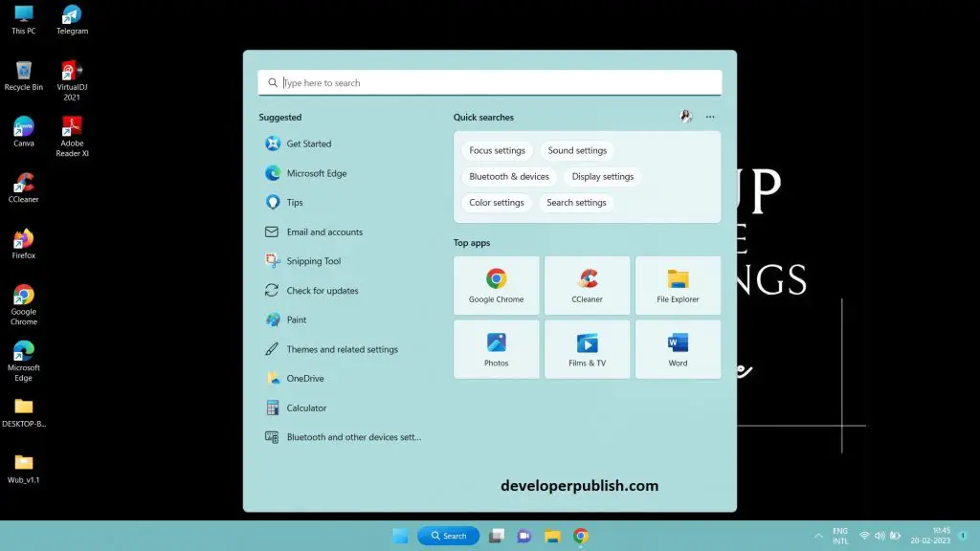The image size is (980, 551).
Task: Expand the hidden system tray icons chevron
Action: tap(818, 536)
